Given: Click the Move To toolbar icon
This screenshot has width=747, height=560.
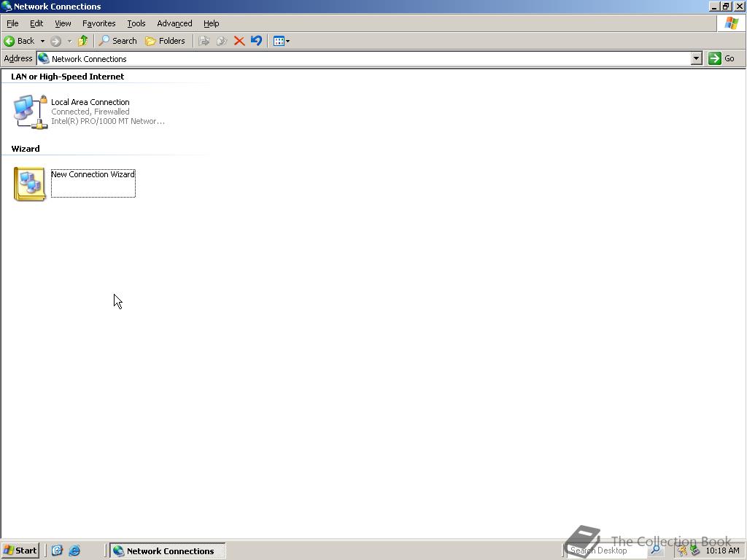Looking at the screenshot, I should pos(204,41).
